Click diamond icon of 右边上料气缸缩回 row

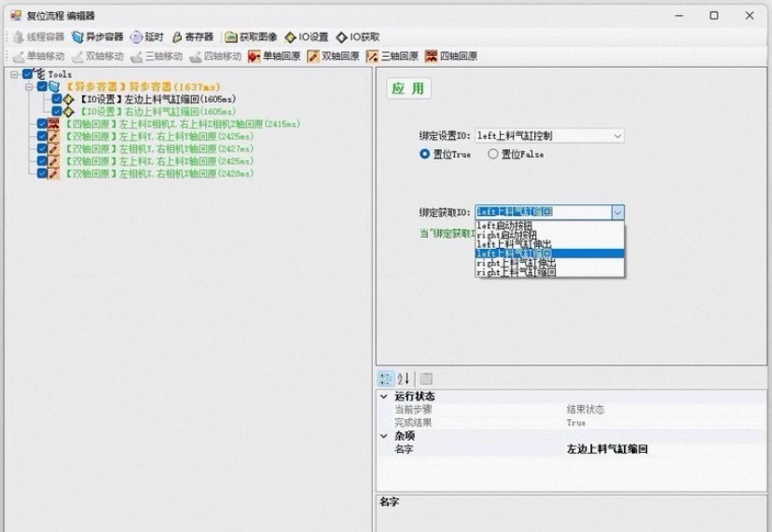pos(69,112)
